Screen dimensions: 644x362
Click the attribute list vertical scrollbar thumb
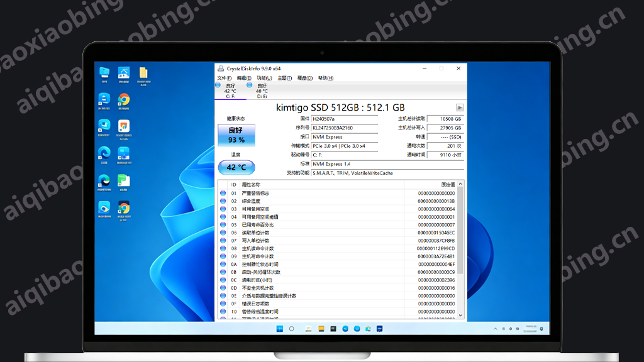[460, 231]
